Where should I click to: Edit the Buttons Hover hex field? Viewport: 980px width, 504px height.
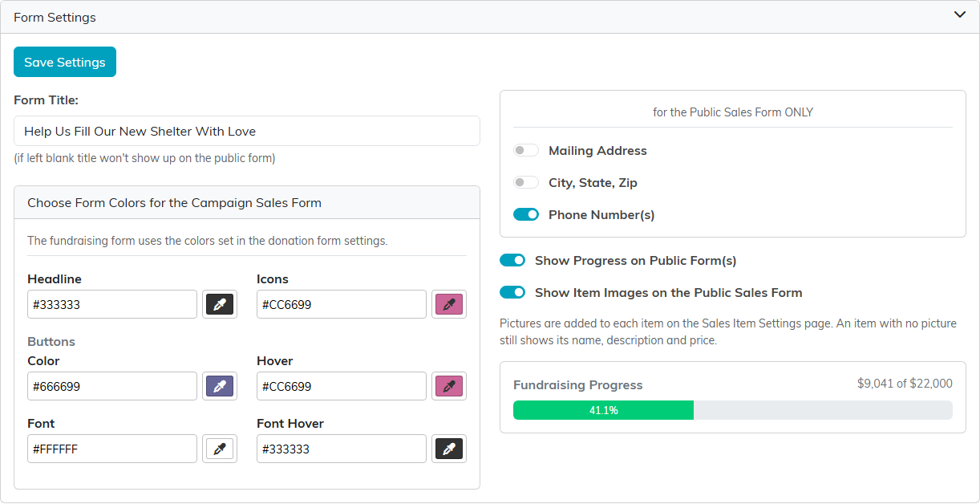[342, 386]
